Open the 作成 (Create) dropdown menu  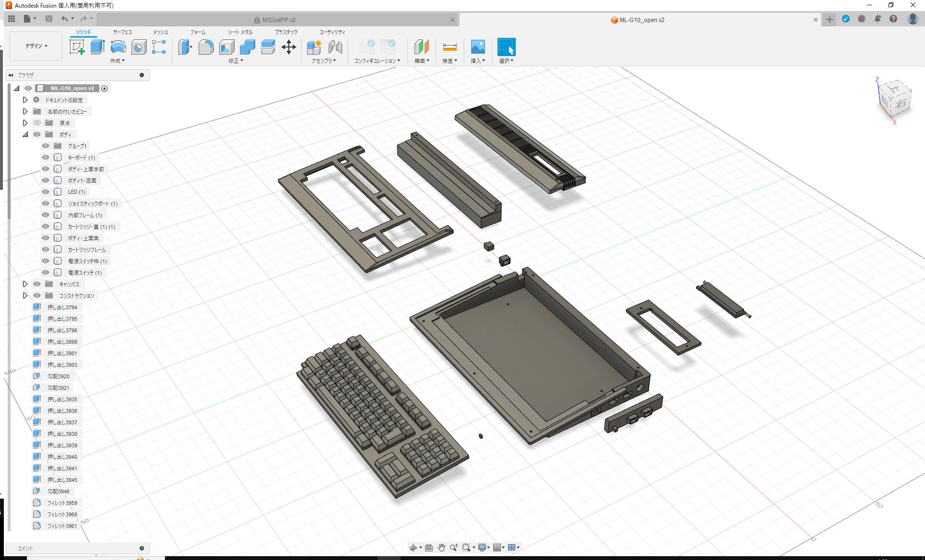coord(118,61)
